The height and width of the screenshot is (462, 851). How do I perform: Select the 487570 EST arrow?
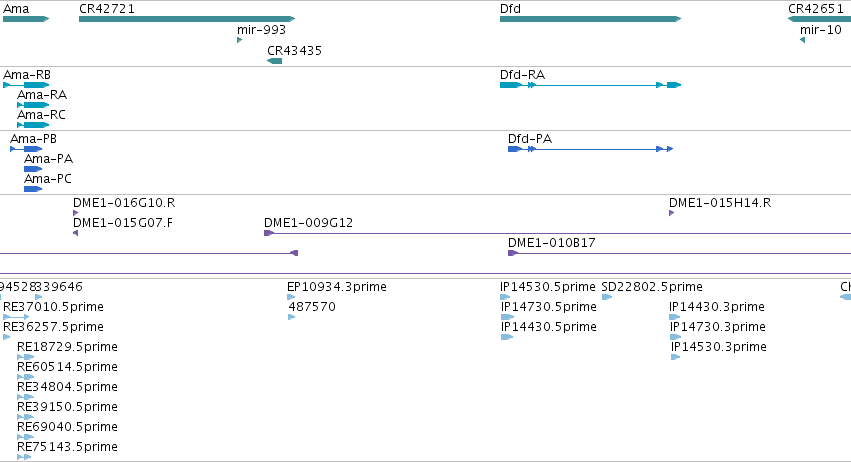(x=291, y=317)
